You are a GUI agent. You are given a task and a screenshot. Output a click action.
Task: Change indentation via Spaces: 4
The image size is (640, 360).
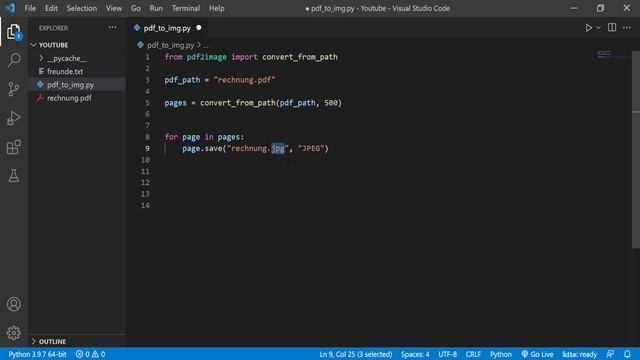[415, 354]
